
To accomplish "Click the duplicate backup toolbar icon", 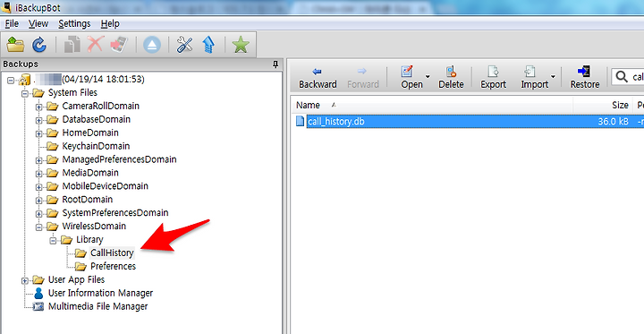I will [x=72, y=45].
